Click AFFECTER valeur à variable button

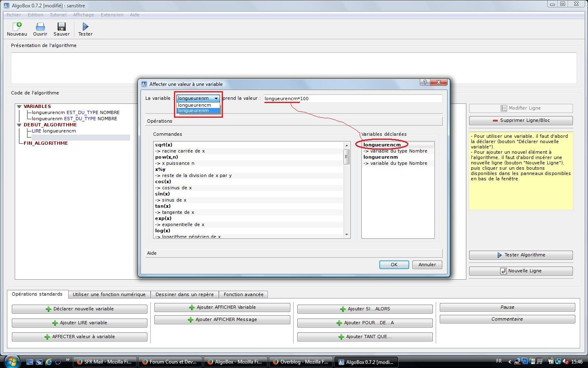coord(80,337)
